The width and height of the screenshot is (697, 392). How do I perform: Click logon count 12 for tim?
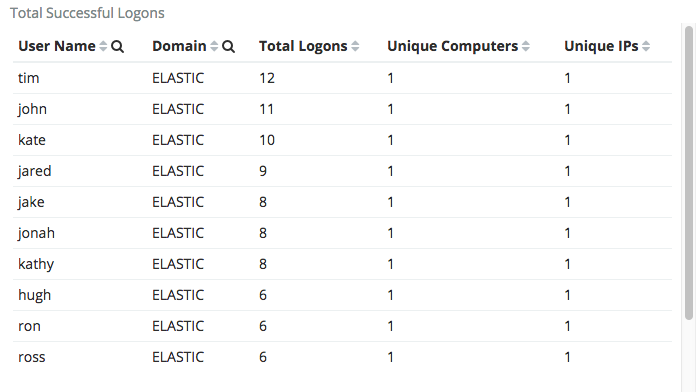[x=267, y=78]
